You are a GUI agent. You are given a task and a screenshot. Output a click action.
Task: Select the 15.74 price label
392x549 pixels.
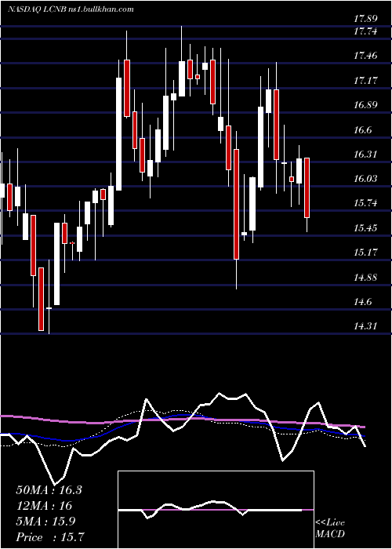365,203
